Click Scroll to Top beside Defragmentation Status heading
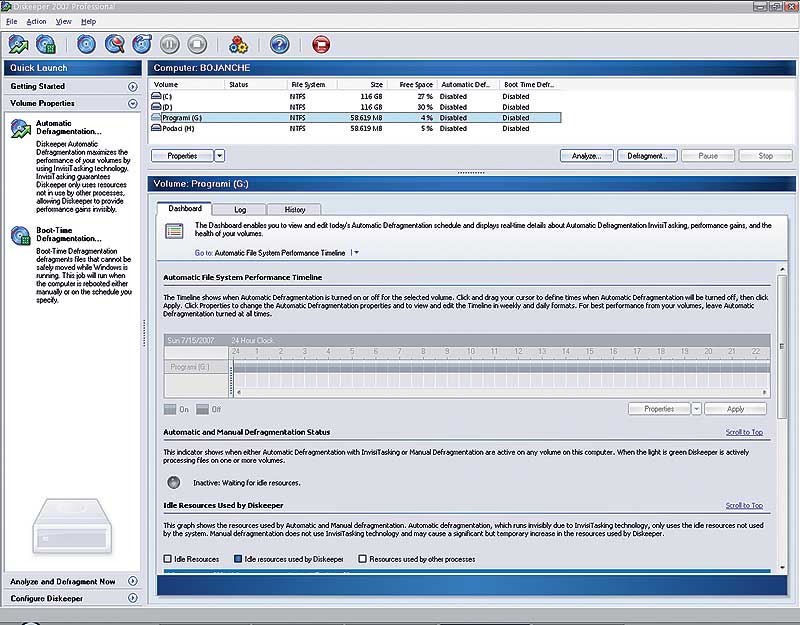This screenshot has width=800, height=625. pos(744,432)
